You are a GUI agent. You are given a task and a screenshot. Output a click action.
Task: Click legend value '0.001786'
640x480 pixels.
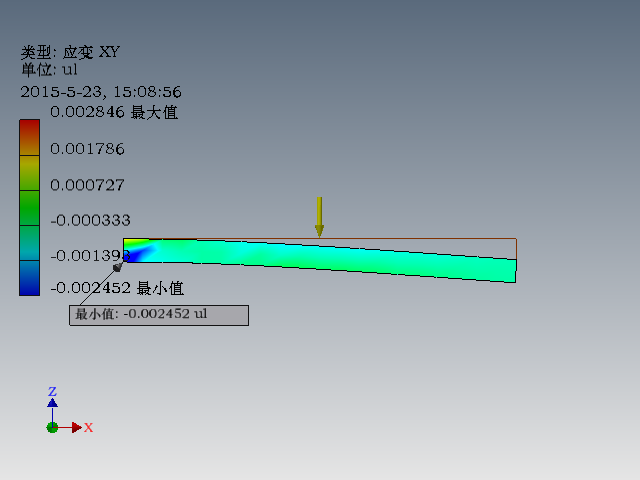click(x=87, y=149)
